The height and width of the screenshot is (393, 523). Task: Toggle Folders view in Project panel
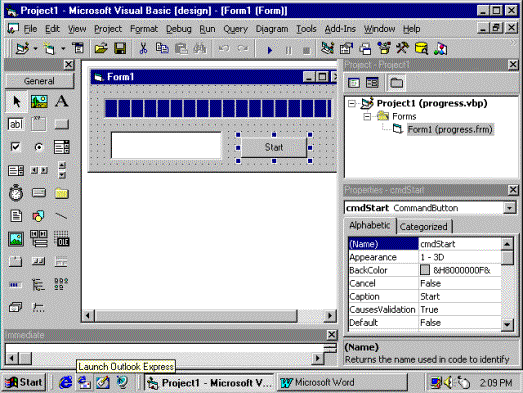pos(396,83)
